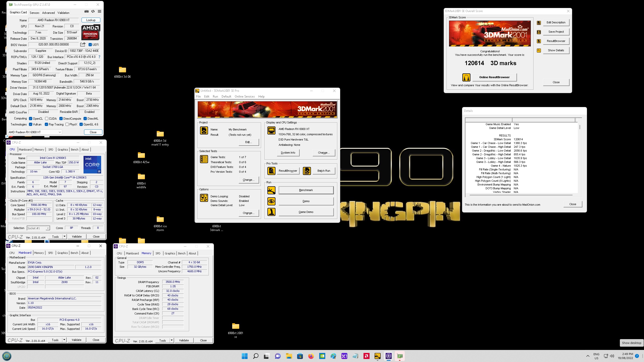Open the Online Services menu in 3DMark2001
644x362 pixels.
pyautogui.click(x=245, y=97)
